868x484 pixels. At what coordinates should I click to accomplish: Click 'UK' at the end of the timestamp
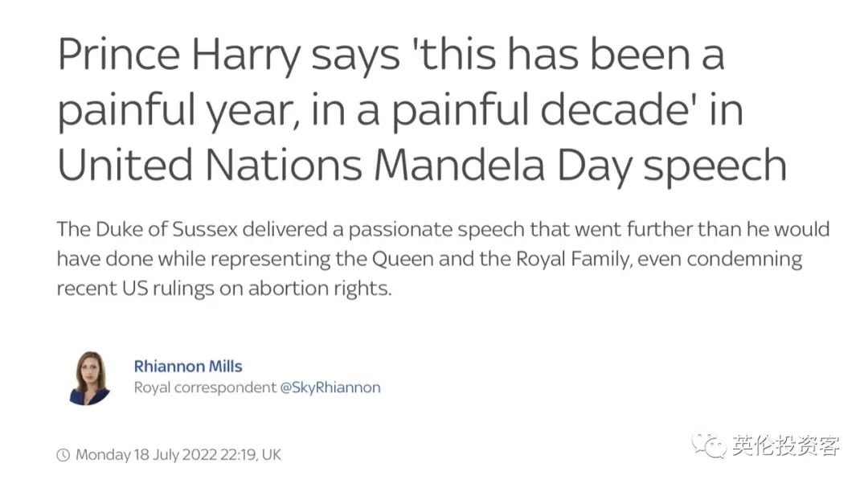(x=272, y=454)
